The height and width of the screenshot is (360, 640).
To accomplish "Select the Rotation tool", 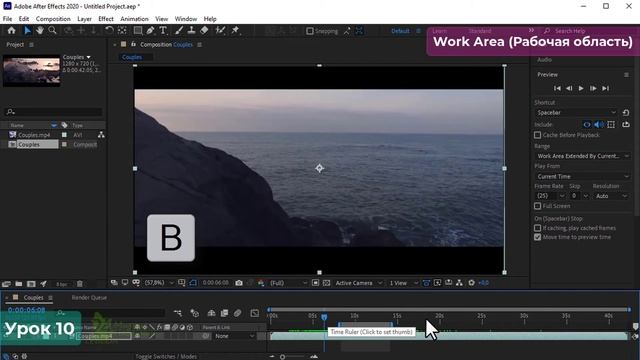I will click(109, 31).
